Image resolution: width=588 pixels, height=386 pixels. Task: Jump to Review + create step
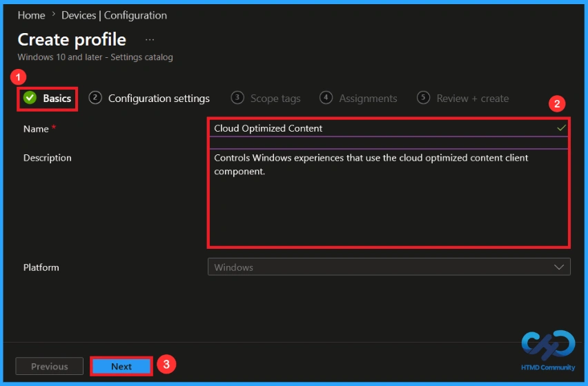(463, 99)
